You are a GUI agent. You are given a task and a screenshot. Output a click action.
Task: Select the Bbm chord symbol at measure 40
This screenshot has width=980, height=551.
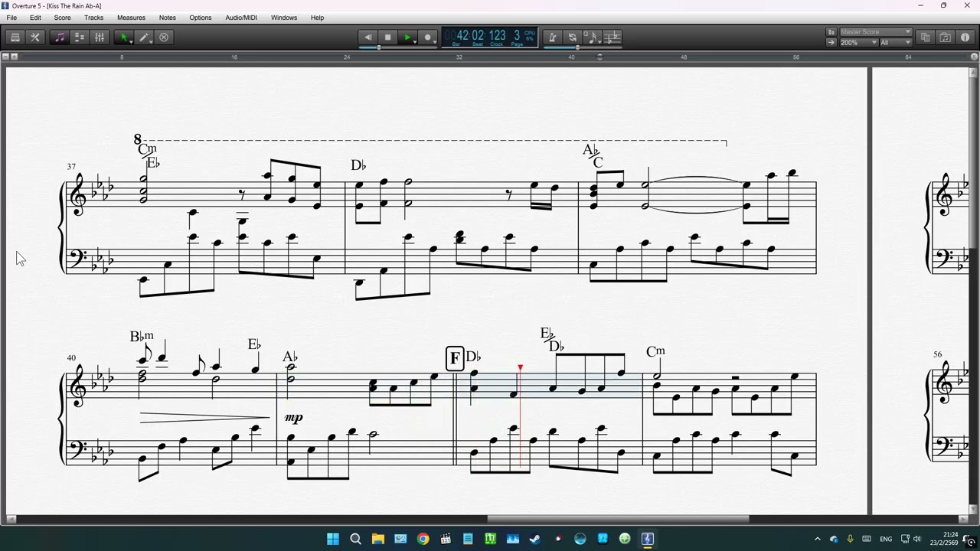tap(141, 337)
